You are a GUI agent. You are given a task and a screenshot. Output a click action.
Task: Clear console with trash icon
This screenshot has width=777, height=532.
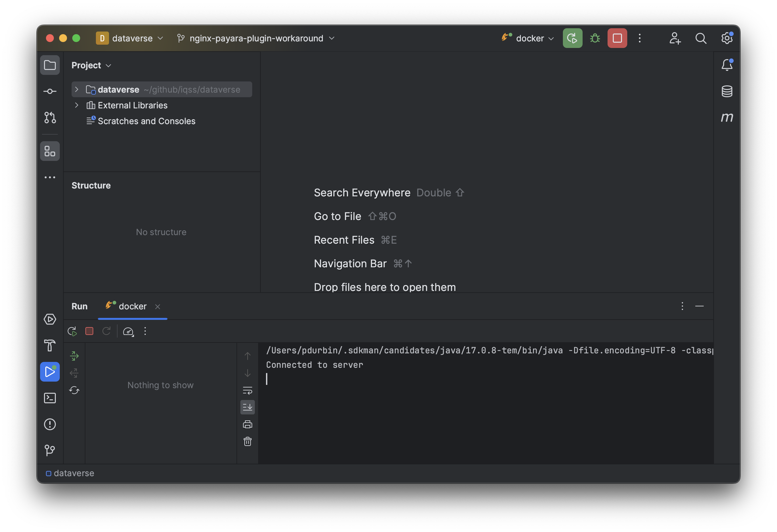pos(247,442)
